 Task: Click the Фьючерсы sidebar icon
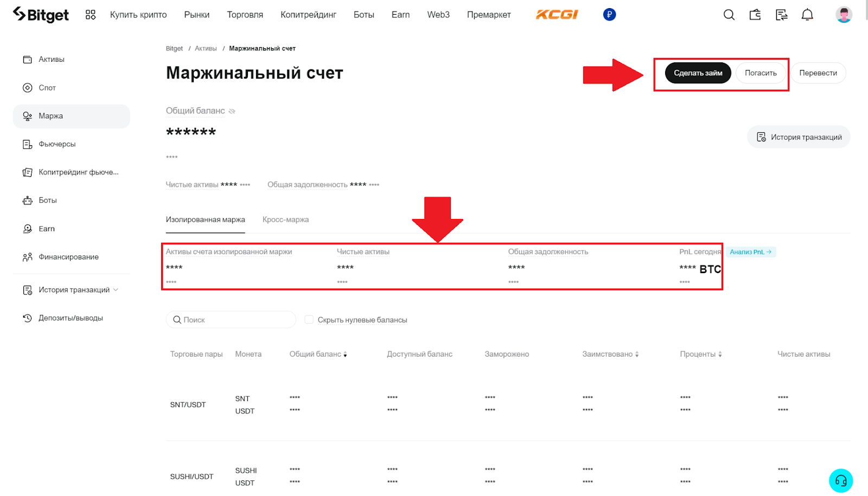pos(28,144)
